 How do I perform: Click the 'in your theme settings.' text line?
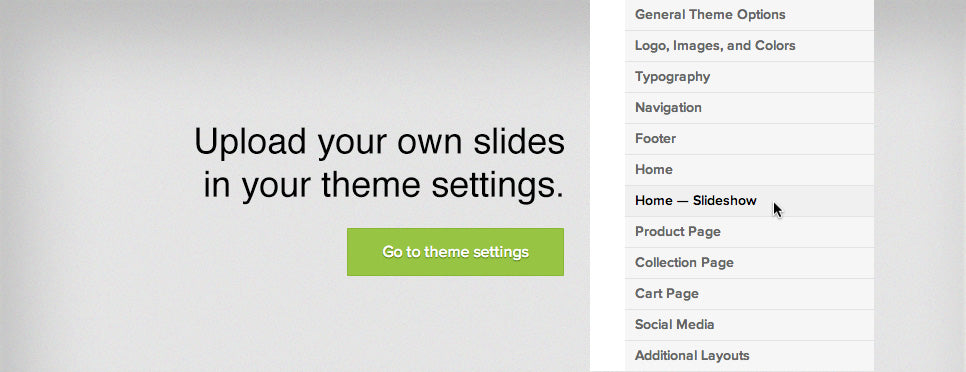pos(384,185)
